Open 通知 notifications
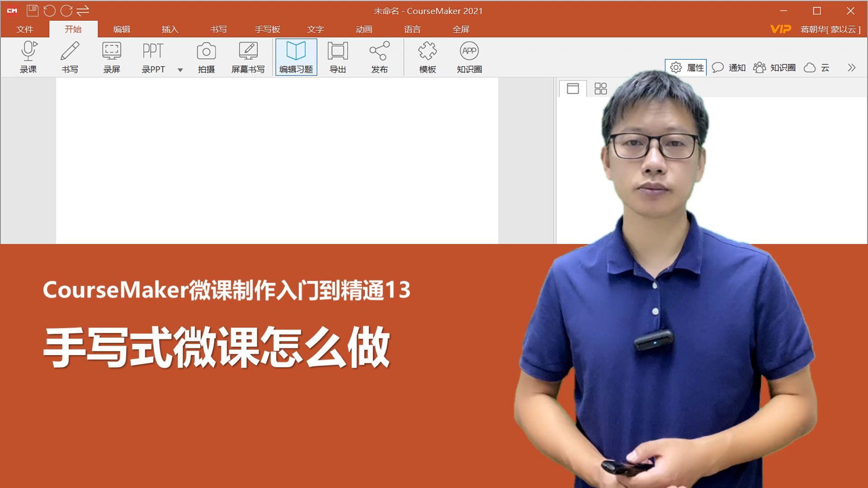Image resolution: width=868 pixels, height=488 pixels. (x=730, y=67)
